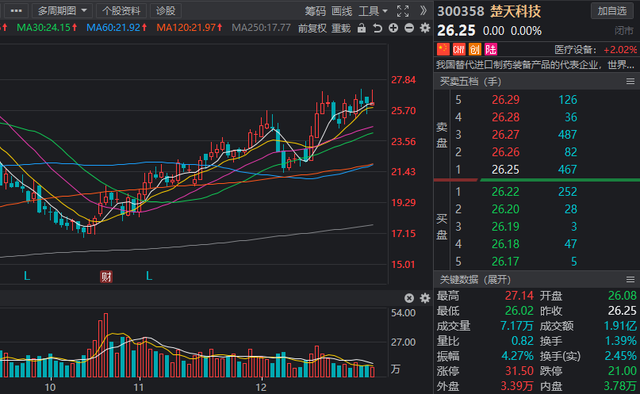
Task: Open the 关键数据 panel menu icon
Action: pos(630,280)
